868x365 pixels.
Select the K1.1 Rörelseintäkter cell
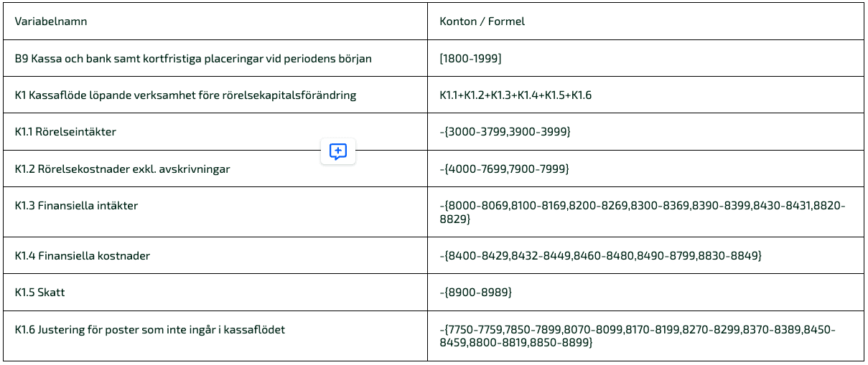pos(215,132)
